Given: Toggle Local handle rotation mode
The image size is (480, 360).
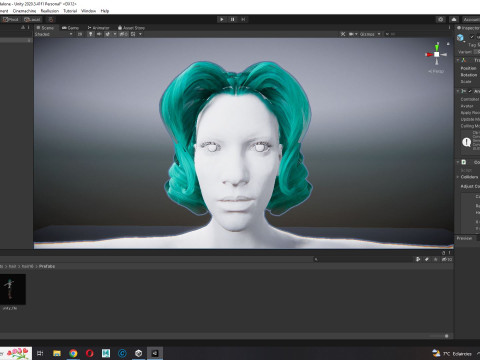Looking at the screenshot, I should point(32,20).
